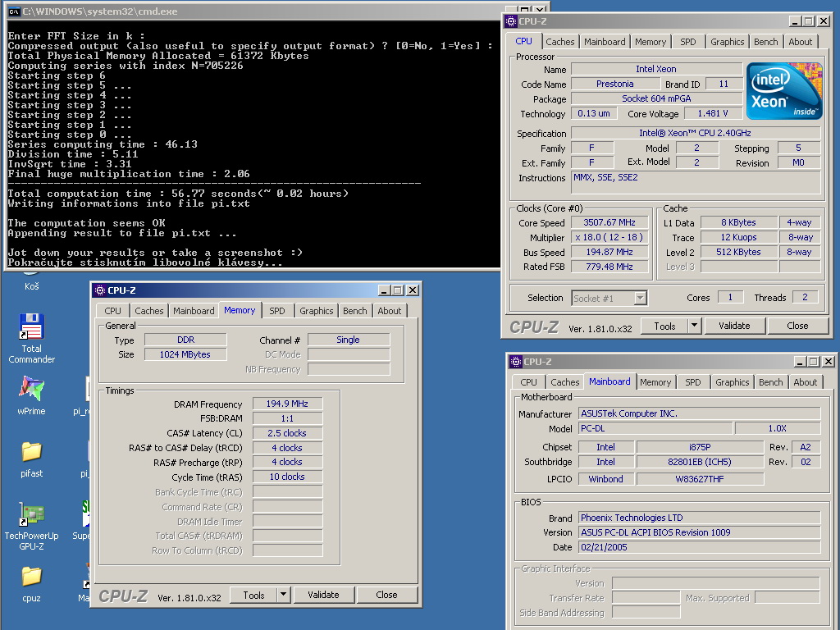The image size is (840, 630).
Task: Click Tools button in CPU window
Action: click(x=664, y=326)
